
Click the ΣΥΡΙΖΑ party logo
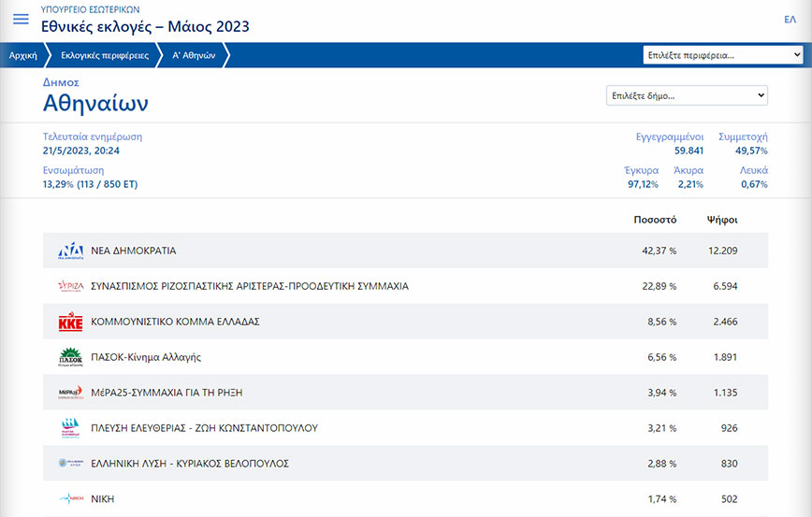click(x=71, y=286)
